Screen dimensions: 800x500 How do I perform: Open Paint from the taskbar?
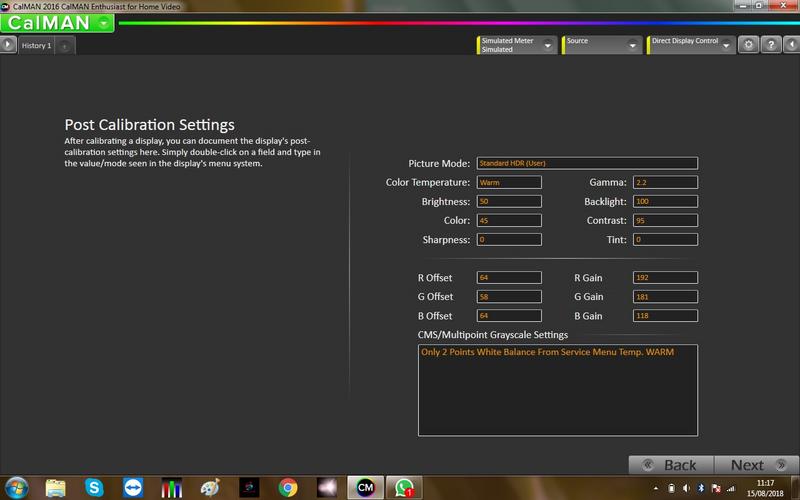pos(210,488)
